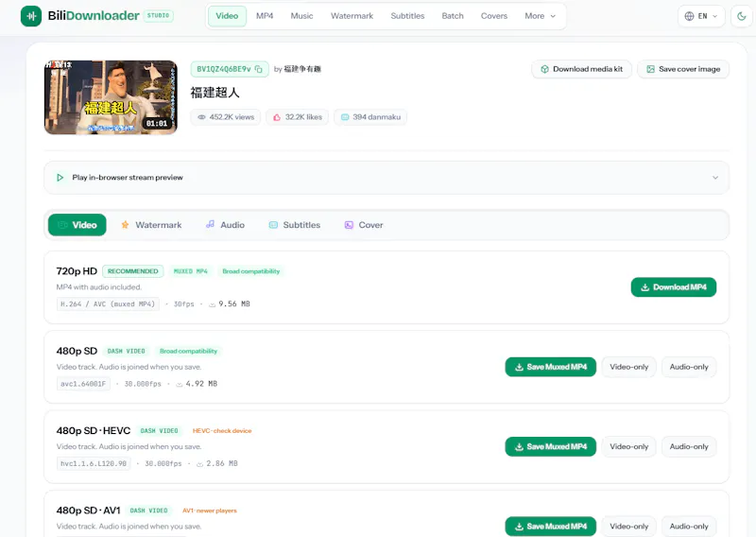Switch to the Cover tab
This screenshot has width=756, height=537.
coord(364,225)
